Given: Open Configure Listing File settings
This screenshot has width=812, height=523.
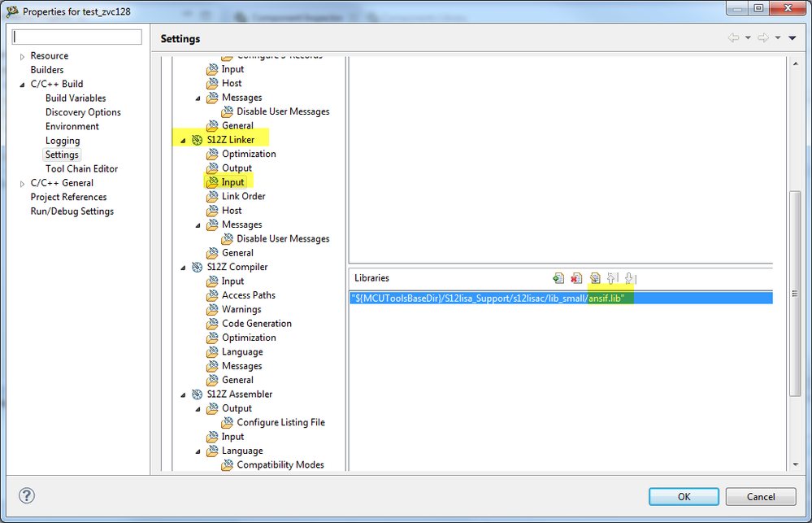Looking at the screenshot, I should [x=280, y=422].
